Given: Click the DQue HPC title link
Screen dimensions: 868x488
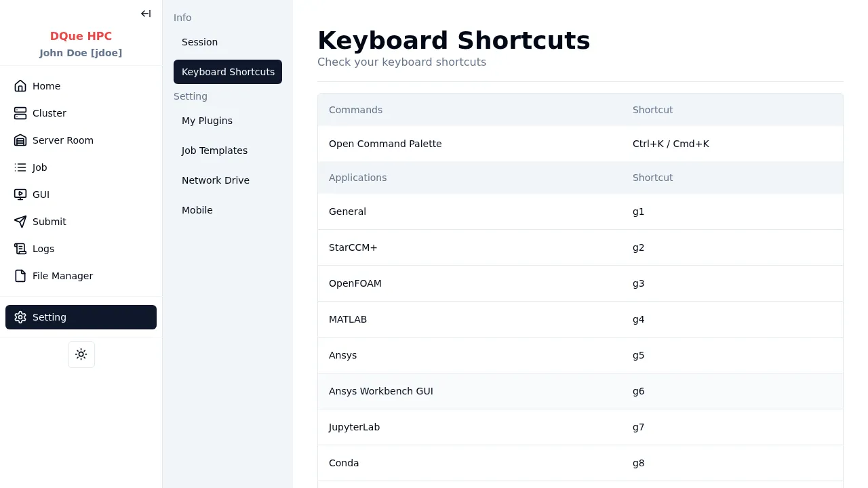Looking at the screenshot, I should click(x=81, y=36).
